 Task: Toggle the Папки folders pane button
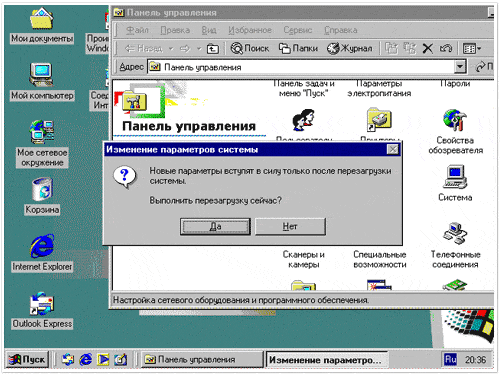[x=298, y=49]
